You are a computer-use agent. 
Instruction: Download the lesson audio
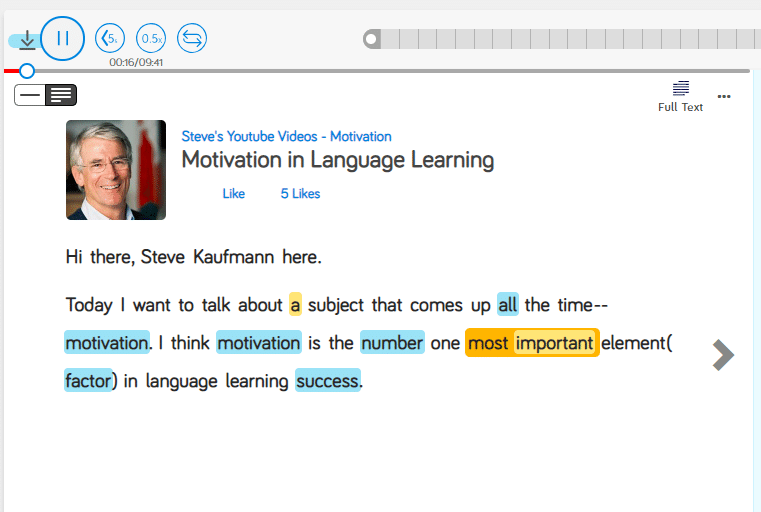point(27,40)
